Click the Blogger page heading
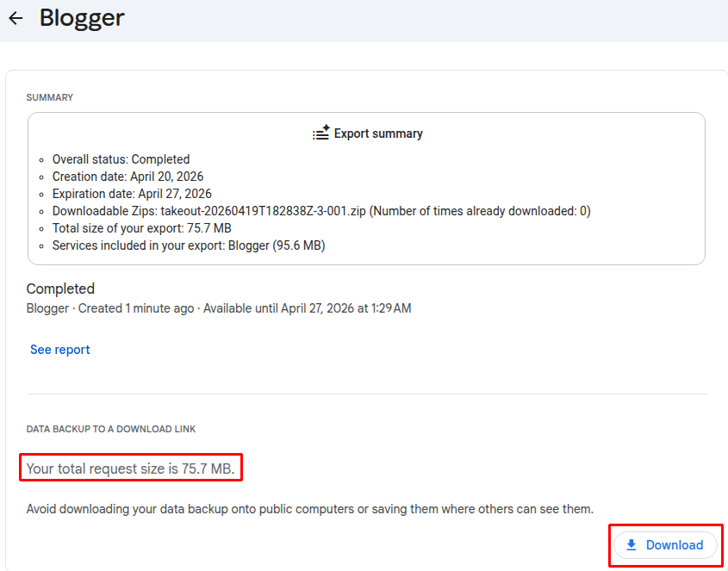 82,17
